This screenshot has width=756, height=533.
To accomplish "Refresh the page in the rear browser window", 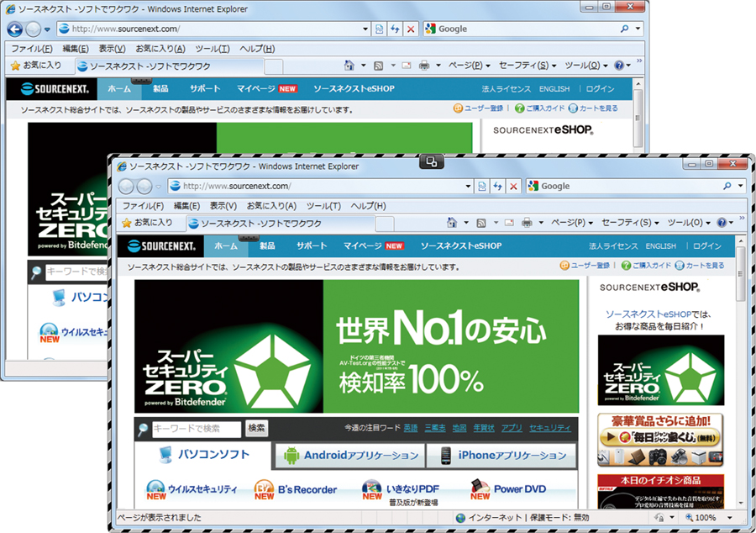I will click(x=395, y=29).
